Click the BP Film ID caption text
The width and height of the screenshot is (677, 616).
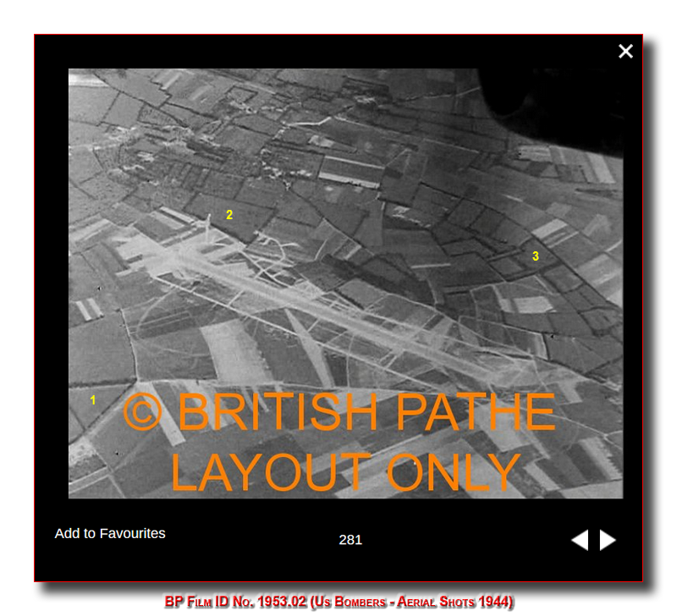(x=338, y=602)
